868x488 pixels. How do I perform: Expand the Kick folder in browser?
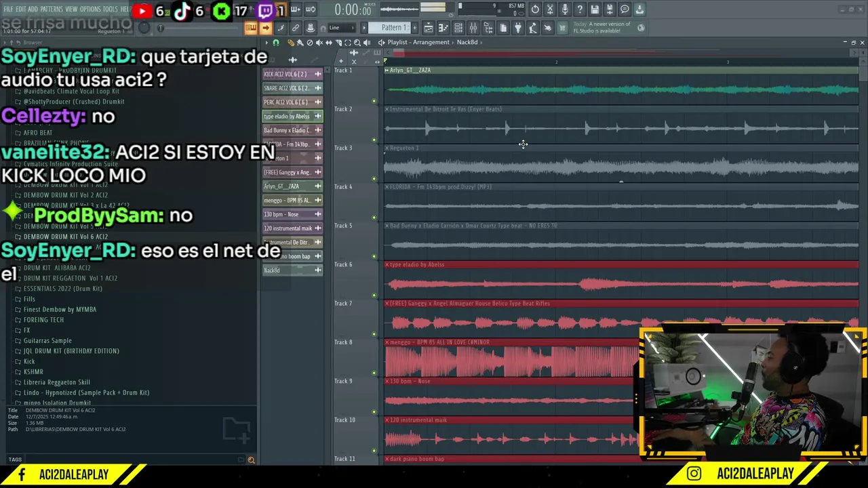tap(28, 361)
